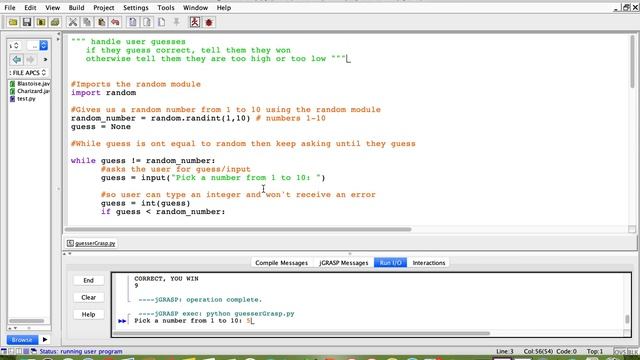Click the Browse tab button
Screen dimensions: 640x360
tap(22, 339)
